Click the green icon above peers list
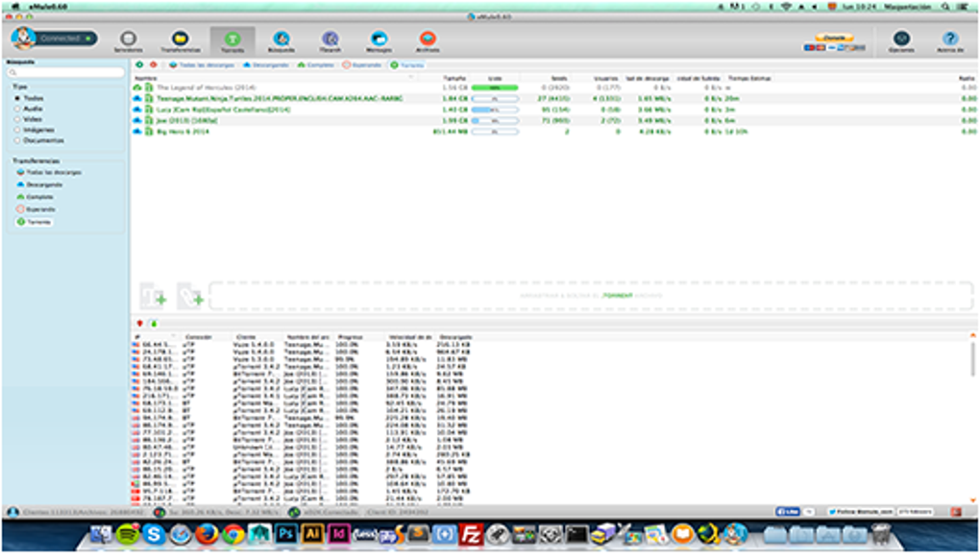Image resolution: width=980 pixels, height=559 pixels. point(154,324)
